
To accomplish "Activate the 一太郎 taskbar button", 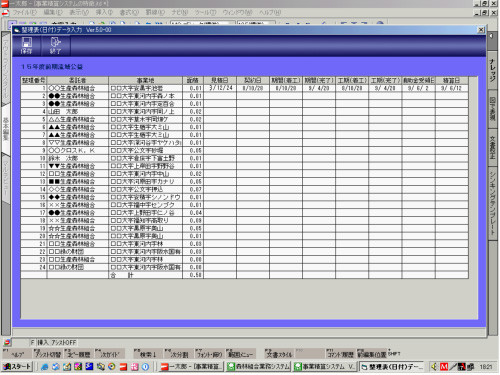I will (191, 367).
